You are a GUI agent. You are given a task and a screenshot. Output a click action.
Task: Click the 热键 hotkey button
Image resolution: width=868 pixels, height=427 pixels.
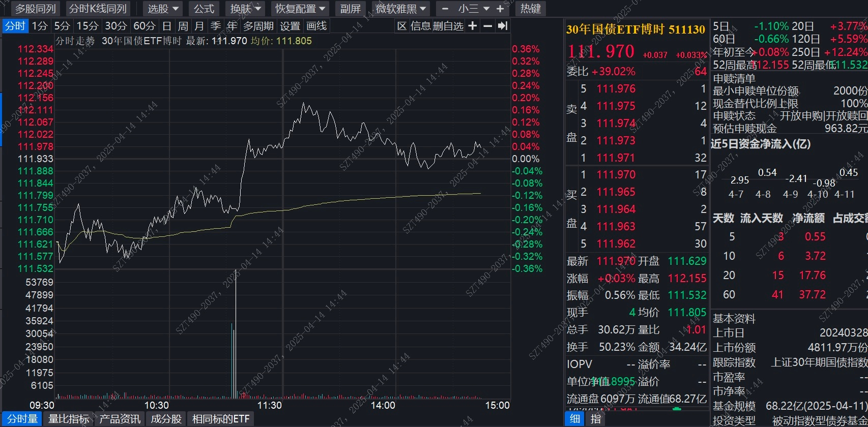coord(531,9)
